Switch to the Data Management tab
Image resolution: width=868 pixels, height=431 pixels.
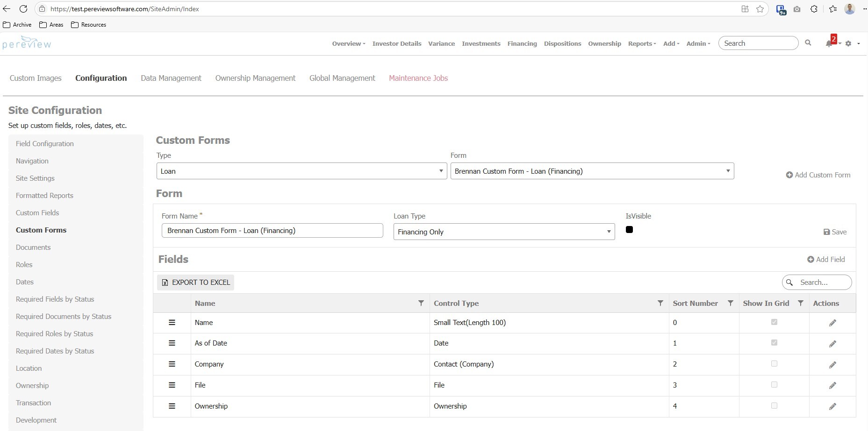click(171, 78)
